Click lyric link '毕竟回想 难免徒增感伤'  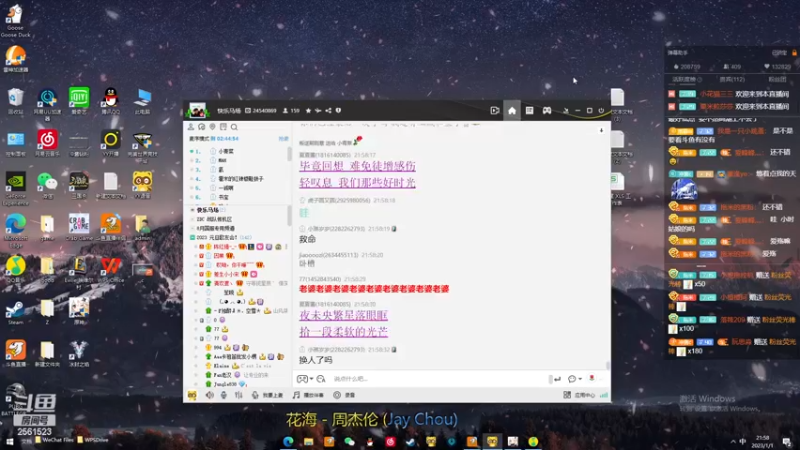[x=357, y=166]
